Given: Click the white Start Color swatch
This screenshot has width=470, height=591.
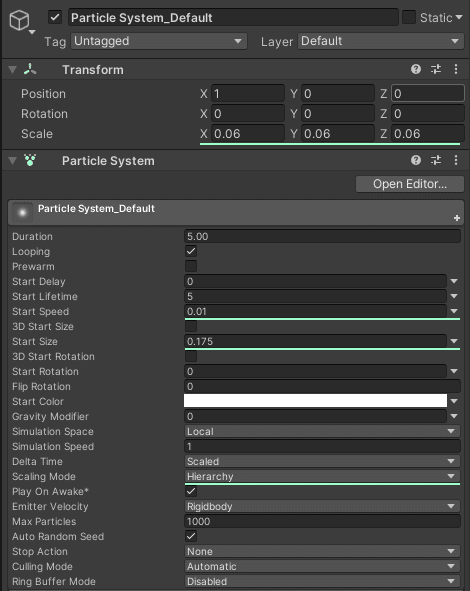Looking at the screenshot, I should pos(315,401).
